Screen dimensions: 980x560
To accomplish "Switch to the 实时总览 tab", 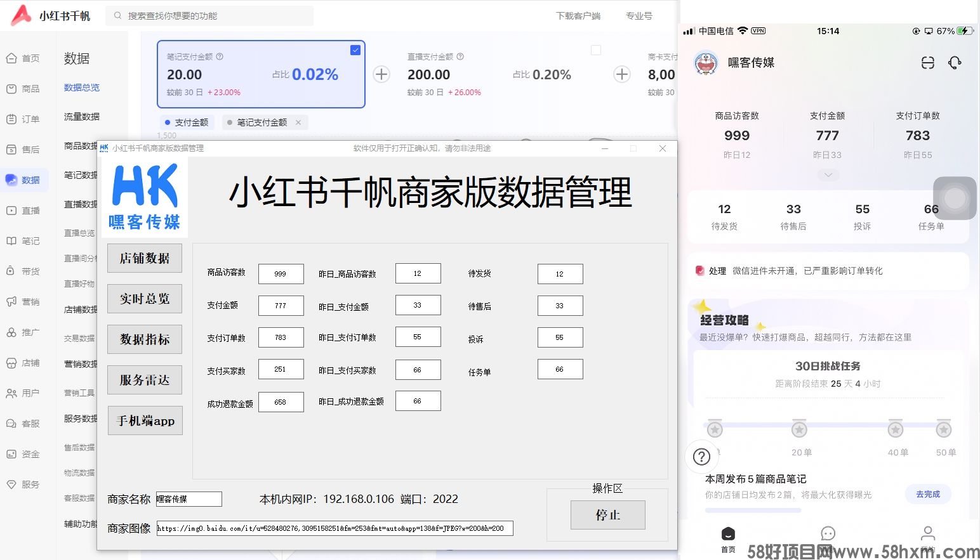I will [145, 299].
